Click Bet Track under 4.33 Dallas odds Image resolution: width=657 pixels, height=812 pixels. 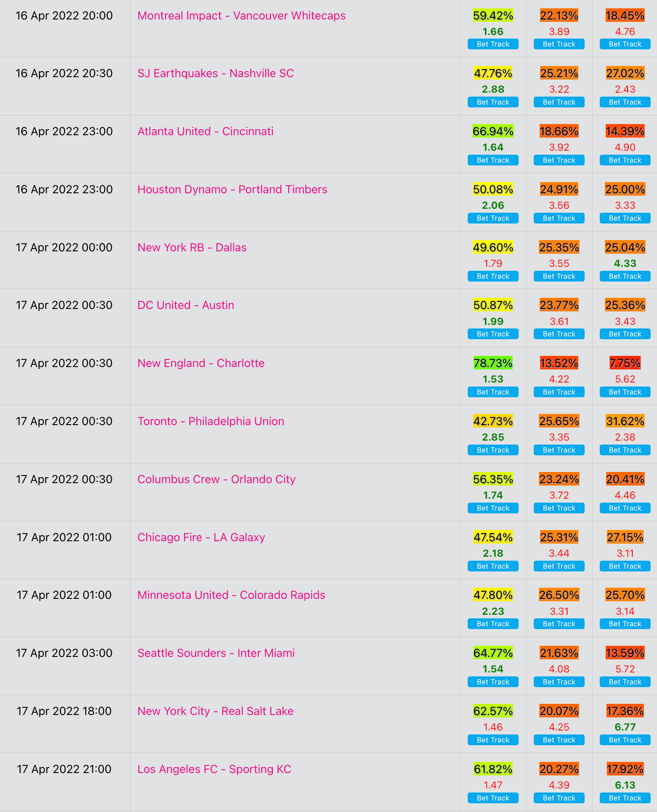coord(625,276)
